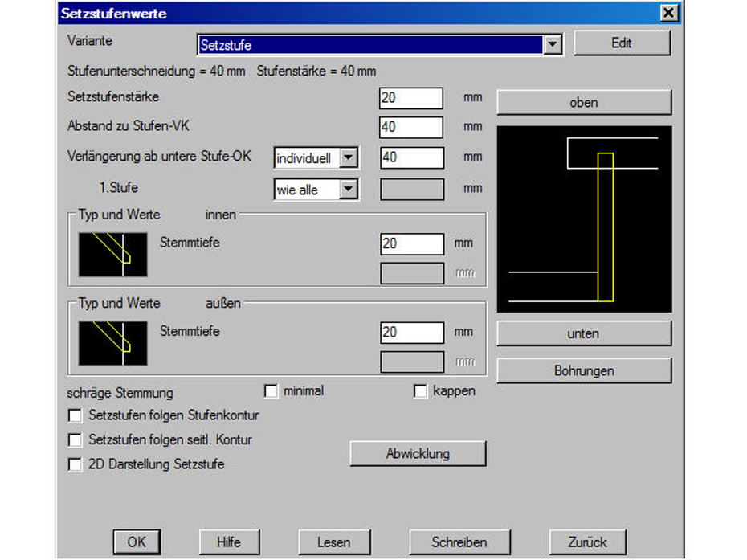
Task: Click the oben button
Action: pos(584,103)
